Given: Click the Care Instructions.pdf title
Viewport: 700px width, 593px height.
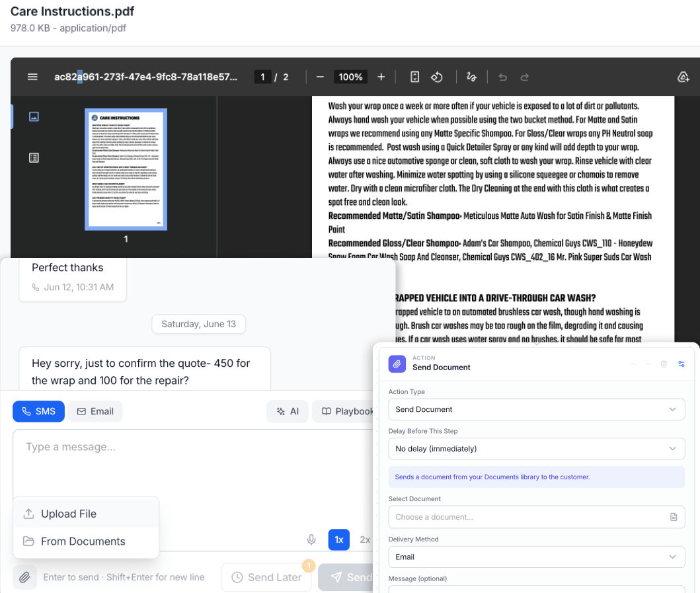Looking at the screenshot, I should (x=72, y=11).
